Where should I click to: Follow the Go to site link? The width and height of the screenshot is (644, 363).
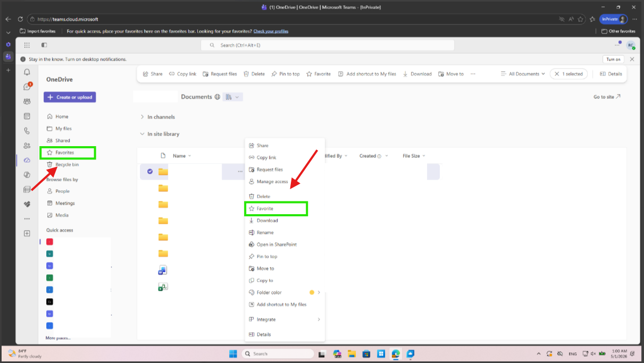click(x=607, y=97)
